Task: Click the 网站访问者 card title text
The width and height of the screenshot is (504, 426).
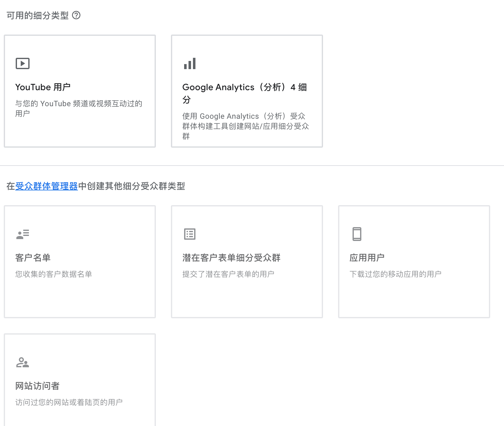Action: (37, 386)
